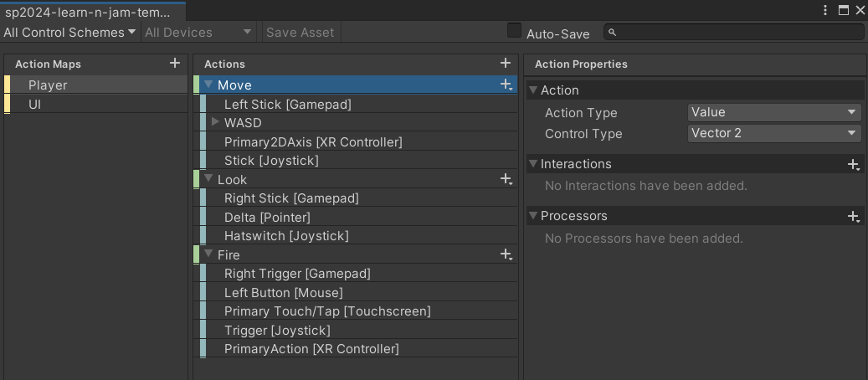Add a new action with plus icon
868x380 pixels.
[505, 63]
